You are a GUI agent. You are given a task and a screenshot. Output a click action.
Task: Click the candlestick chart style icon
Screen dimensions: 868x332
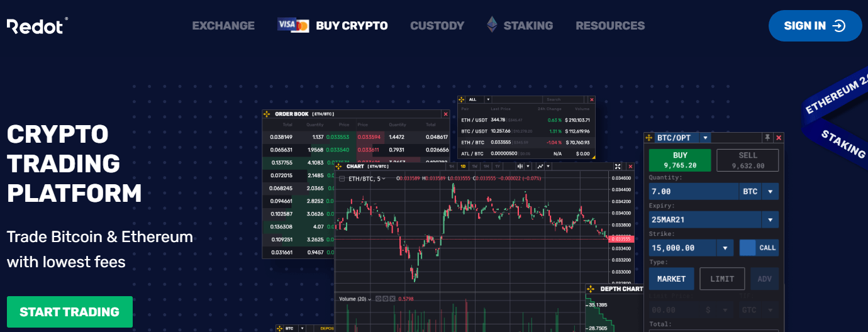pos(520,167)
